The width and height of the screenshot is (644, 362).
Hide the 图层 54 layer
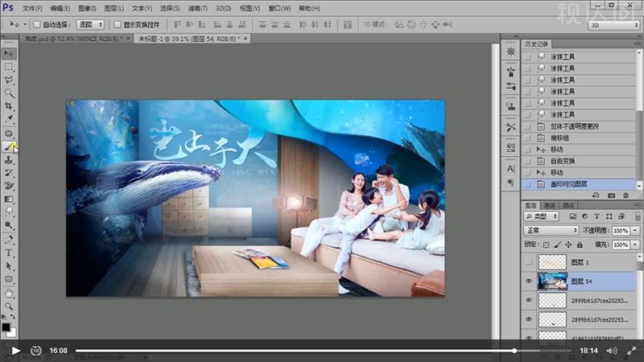coord(529,281)
